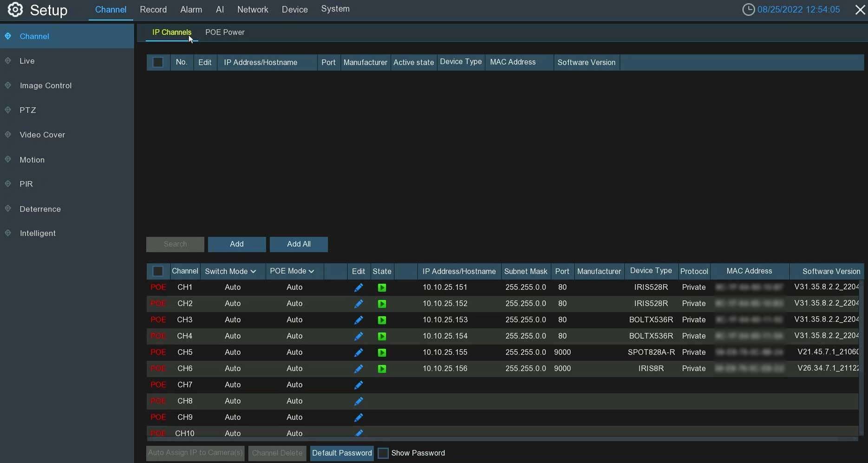Open the edit pencil for CH7
This screenshot has width=868, height=463.
coord(358,385)
